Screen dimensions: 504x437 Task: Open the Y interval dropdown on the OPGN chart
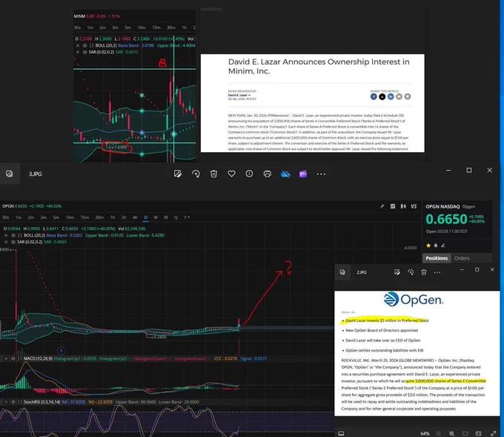tap(187, 217)
